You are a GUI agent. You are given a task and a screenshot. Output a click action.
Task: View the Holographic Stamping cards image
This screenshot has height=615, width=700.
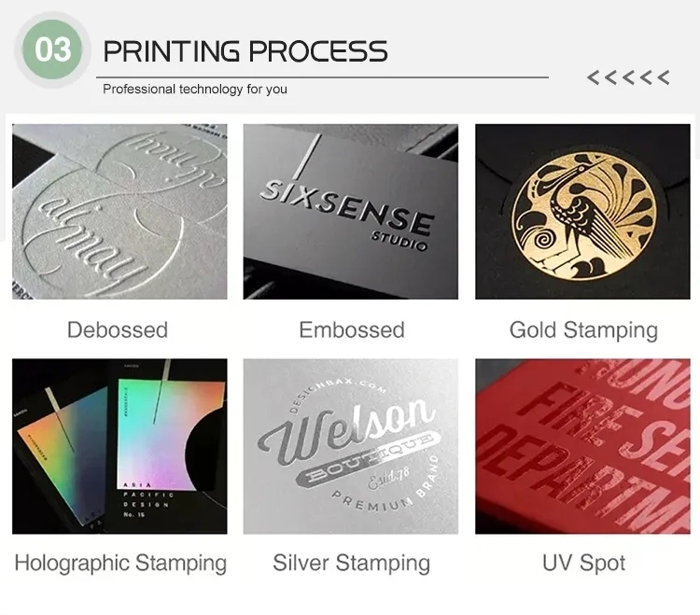point(119,446)
